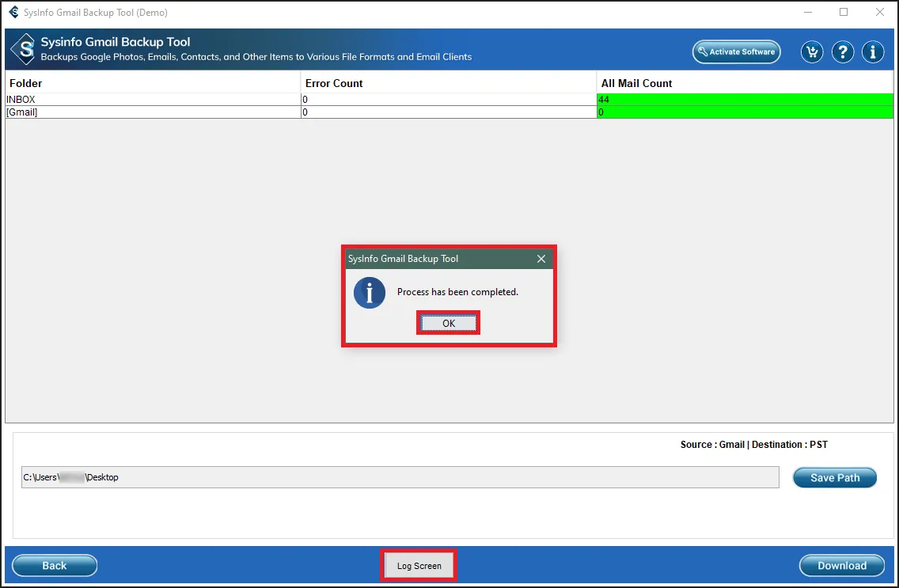The image size is (899, 588).
Task: Open the Log Screen
Action: pyautogui.click(x=419, y=566)
